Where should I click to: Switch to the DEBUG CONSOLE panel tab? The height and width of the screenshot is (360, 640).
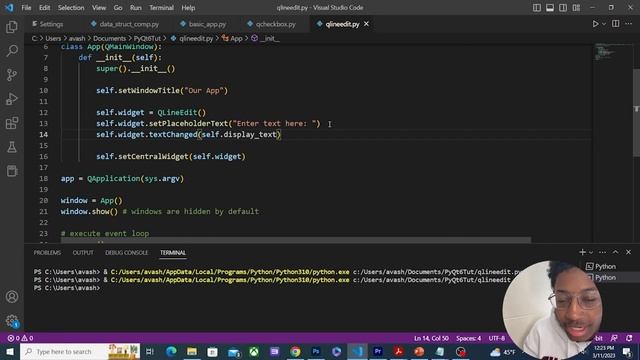coord(127,253)
